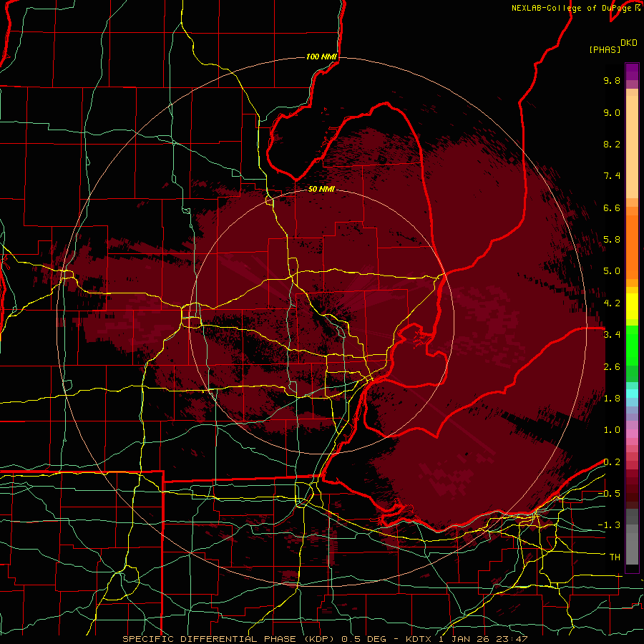Click the 5.8 scale label
The image size is (644, 644).
(612, 240)
